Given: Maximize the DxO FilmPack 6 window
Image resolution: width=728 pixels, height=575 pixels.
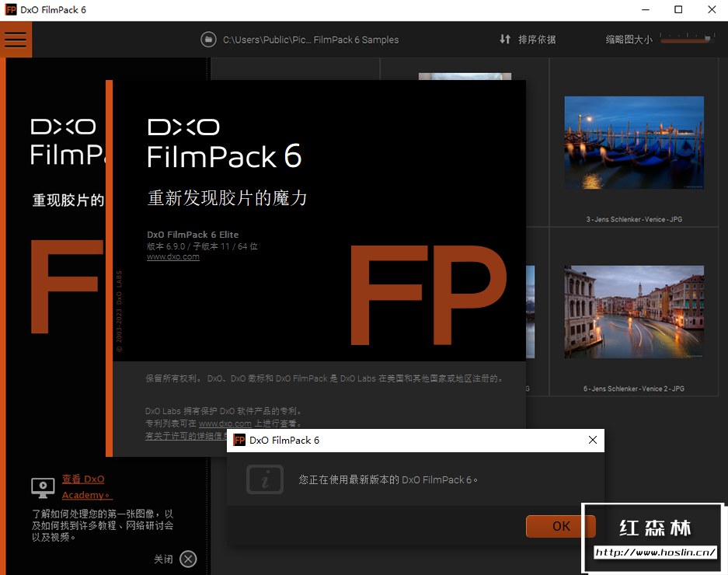Looking at the screenshot, I should pos(678,10).
